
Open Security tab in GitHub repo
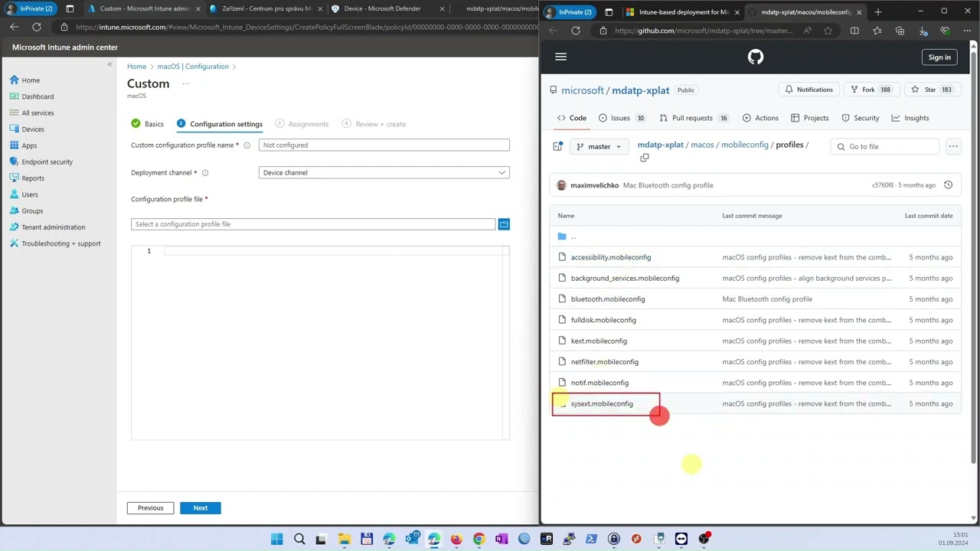tap(861, 118)
